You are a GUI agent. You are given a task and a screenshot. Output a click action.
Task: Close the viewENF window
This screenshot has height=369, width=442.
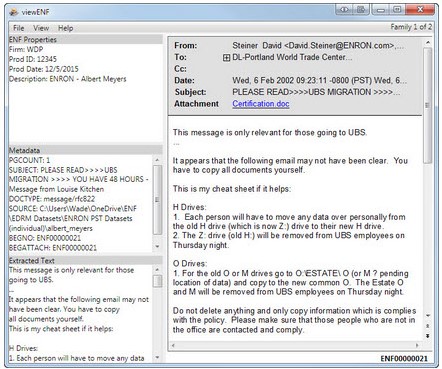click(420, 9)
